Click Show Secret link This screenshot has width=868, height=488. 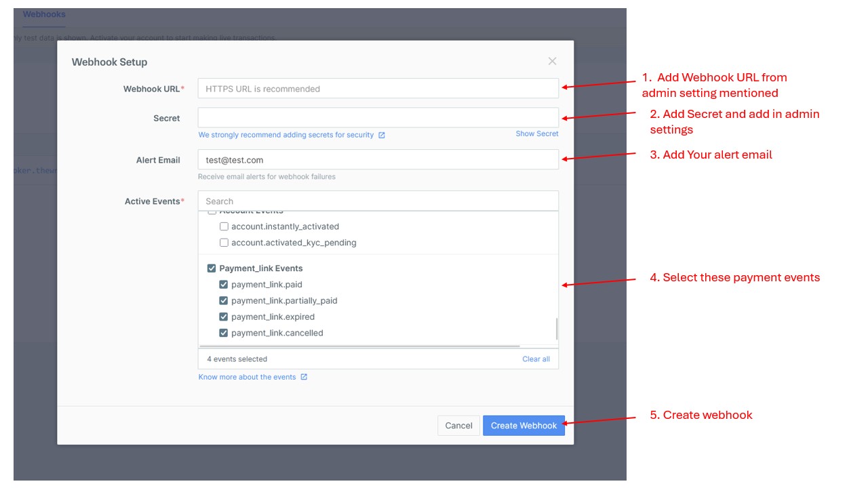tap(536, 134)
